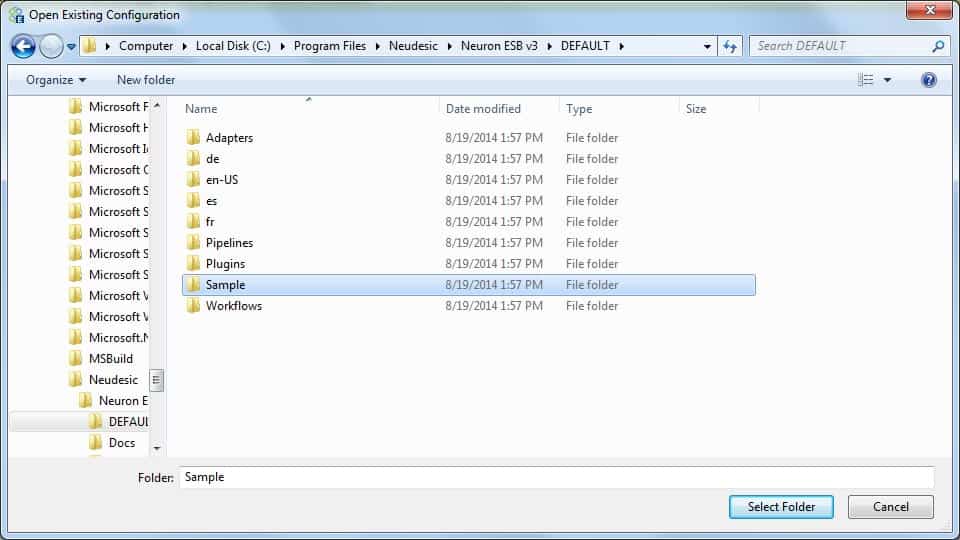Select the Pipelines folder name
The image size is (960, 540).
(229, 243)
